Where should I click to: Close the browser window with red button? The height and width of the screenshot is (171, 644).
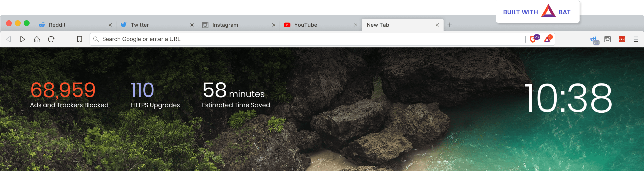9,23
